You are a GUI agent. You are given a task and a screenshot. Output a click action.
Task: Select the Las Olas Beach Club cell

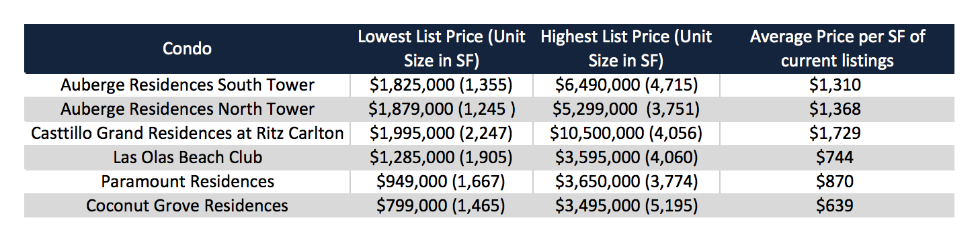pos(188,157)
